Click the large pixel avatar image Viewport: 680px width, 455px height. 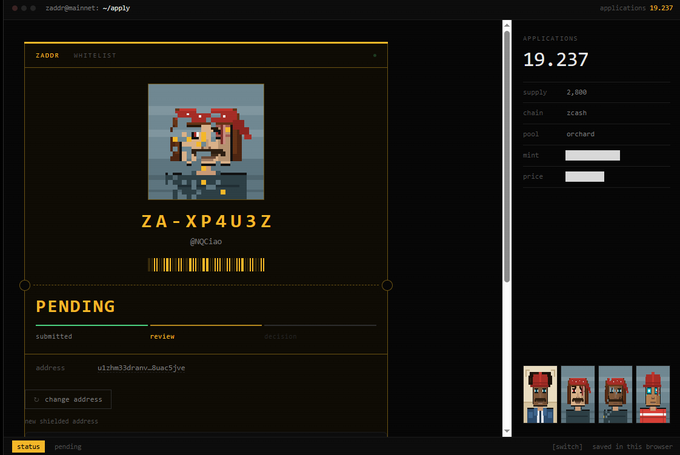(x=206, y=142)
